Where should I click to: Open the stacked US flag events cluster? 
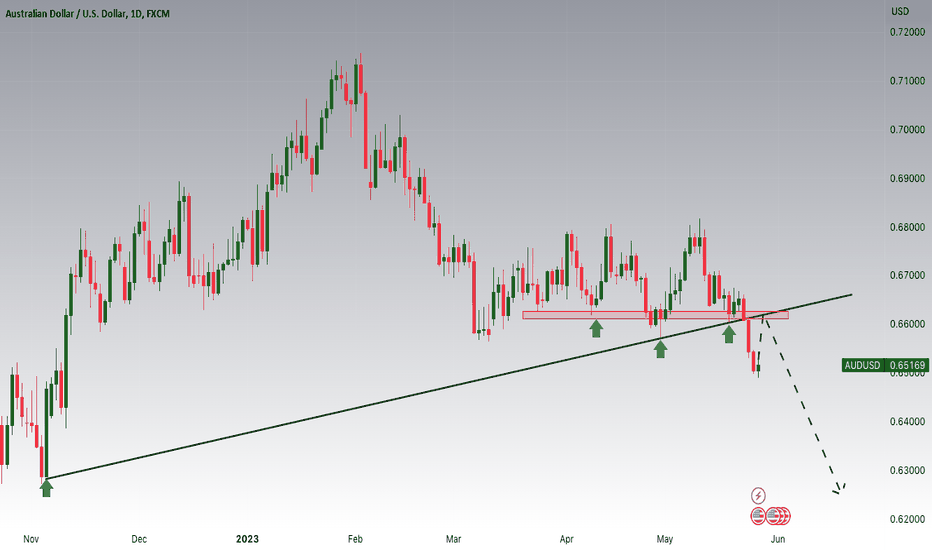click(779, 516)
